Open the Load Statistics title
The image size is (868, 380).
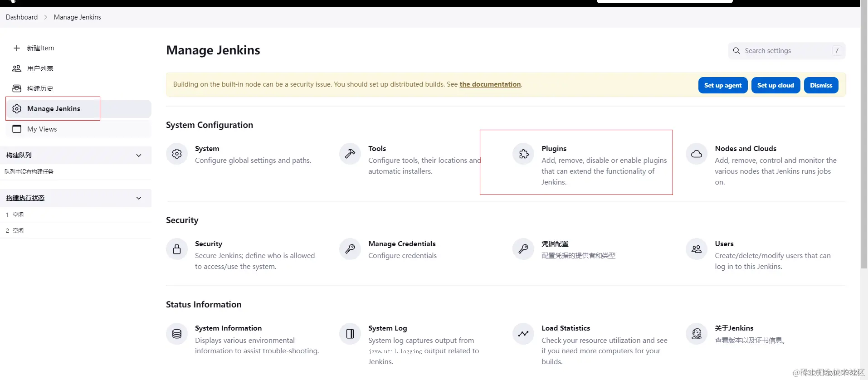pos(566,328)
